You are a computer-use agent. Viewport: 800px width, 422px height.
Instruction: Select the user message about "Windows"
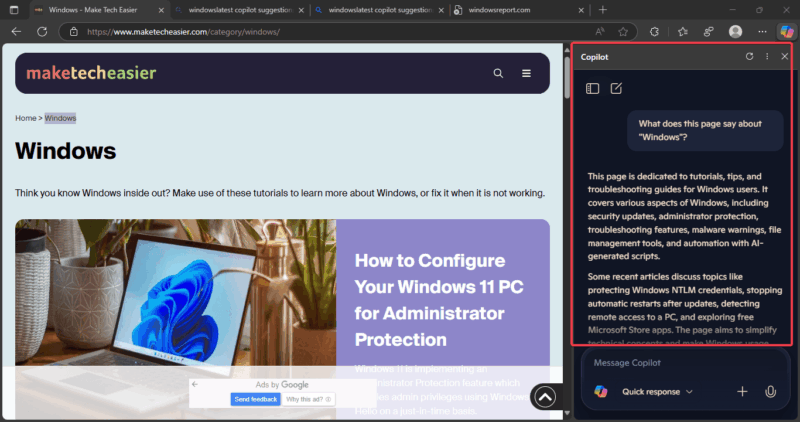[x=705, y=131]
